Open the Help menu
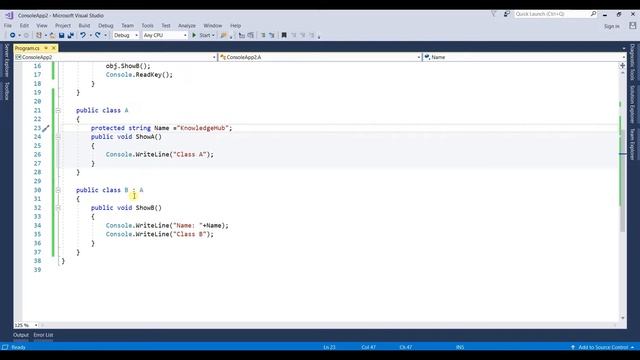The image size is (640, 360). point(236,26)
